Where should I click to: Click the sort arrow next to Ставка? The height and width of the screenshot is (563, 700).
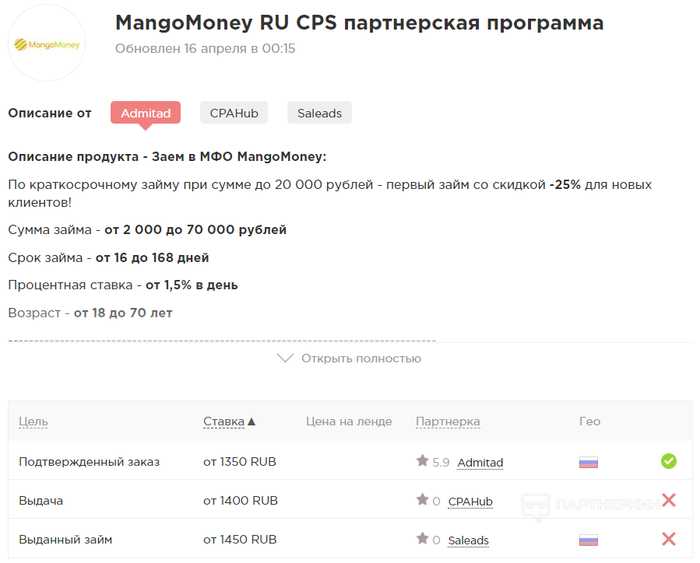coord(251,421)
